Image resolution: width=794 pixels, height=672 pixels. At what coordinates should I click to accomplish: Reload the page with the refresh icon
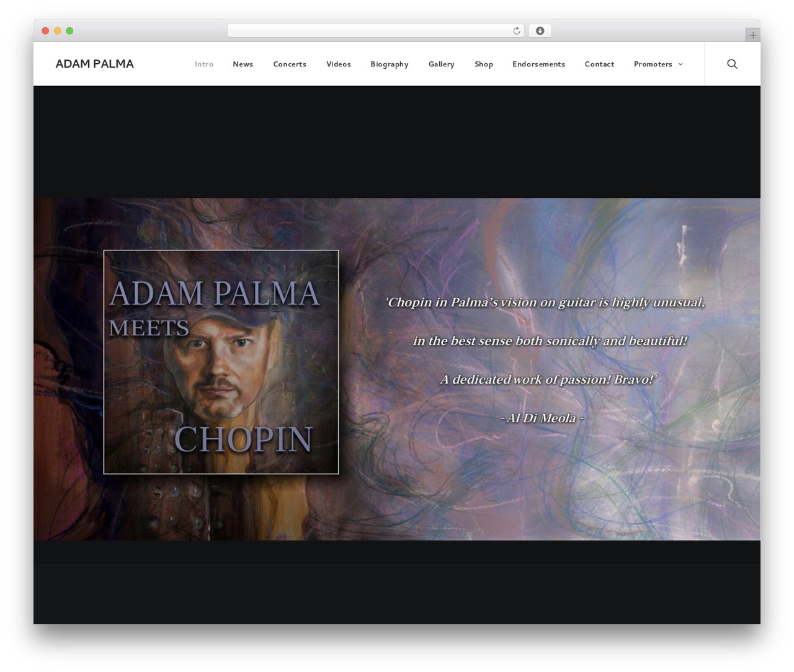516,31
